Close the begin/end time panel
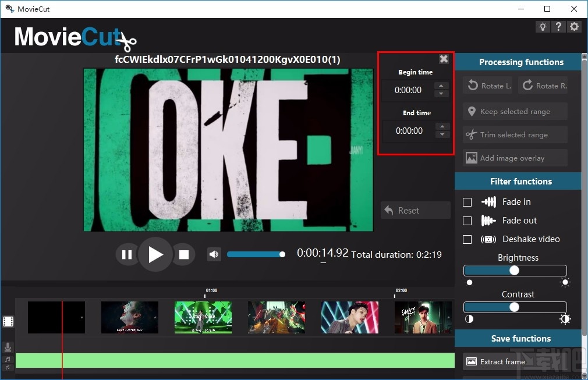Screen dimensions: 588x380 [x=444, y=59]
